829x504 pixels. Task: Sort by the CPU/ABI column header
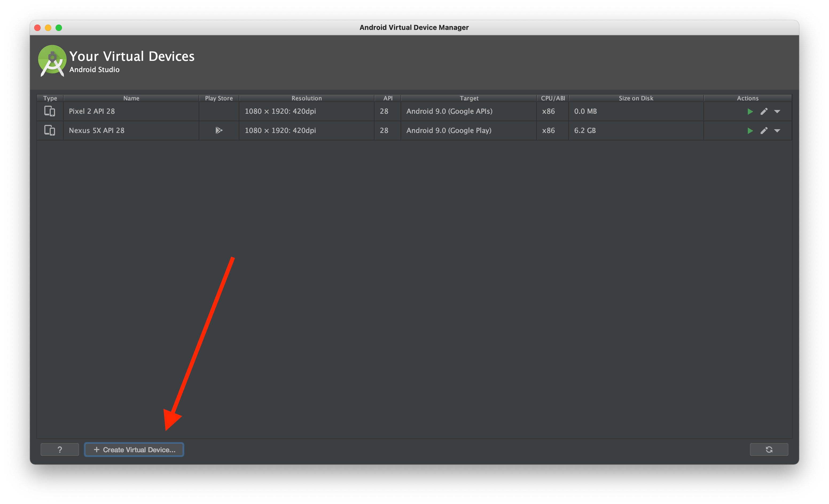(553, 98)
